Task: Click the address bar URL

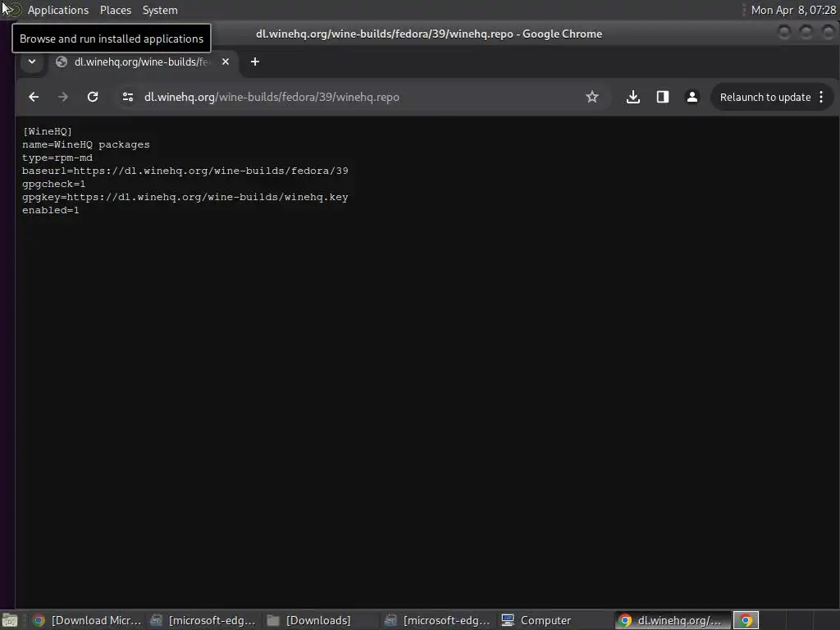Action: click(x=272, y=97)
